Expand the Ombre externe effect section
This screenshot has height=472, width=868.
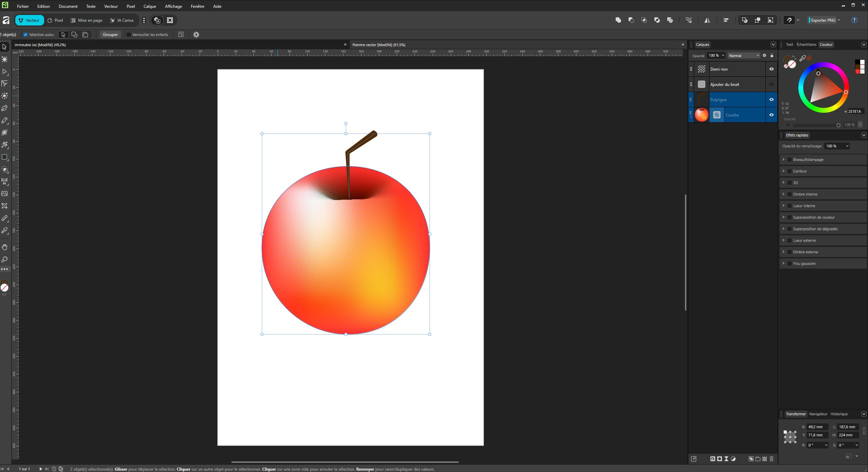coord(784,252)
